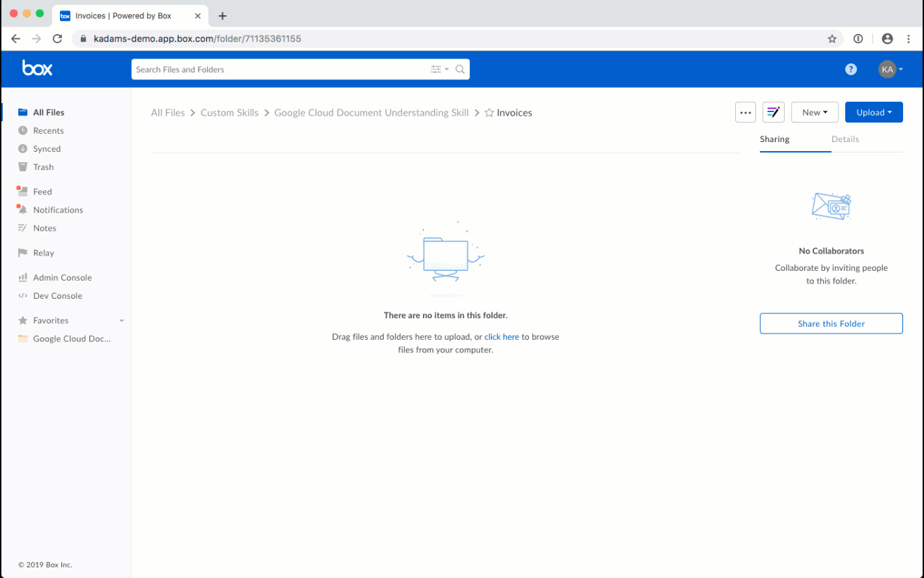The height and width of the screenshot is (578, 924).
Task: Open Trash in sidebar
Action: (x=43, y=166)
